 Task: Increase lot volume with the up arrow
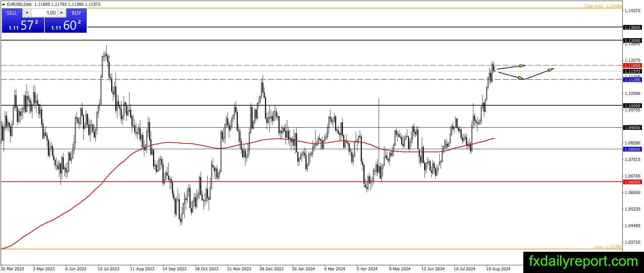[61, 13]
